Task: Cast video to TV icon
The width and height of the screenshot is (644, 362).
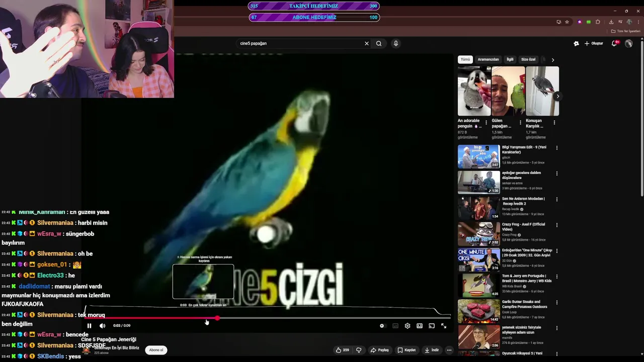Action: click(431, 326)
